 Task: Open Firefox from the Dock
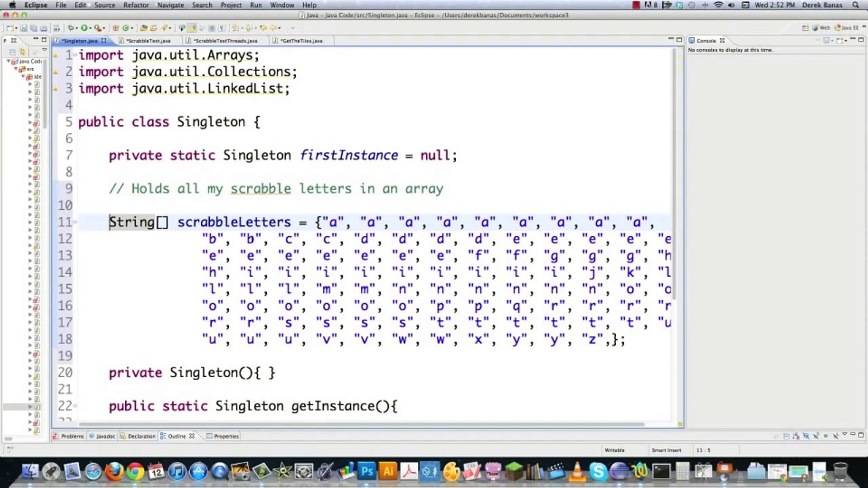[x=114, y=472]
